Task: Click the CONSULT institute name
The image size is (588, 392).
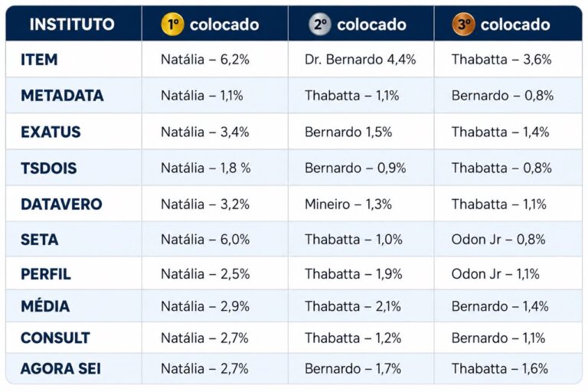Action: click(x=55, y=338)
